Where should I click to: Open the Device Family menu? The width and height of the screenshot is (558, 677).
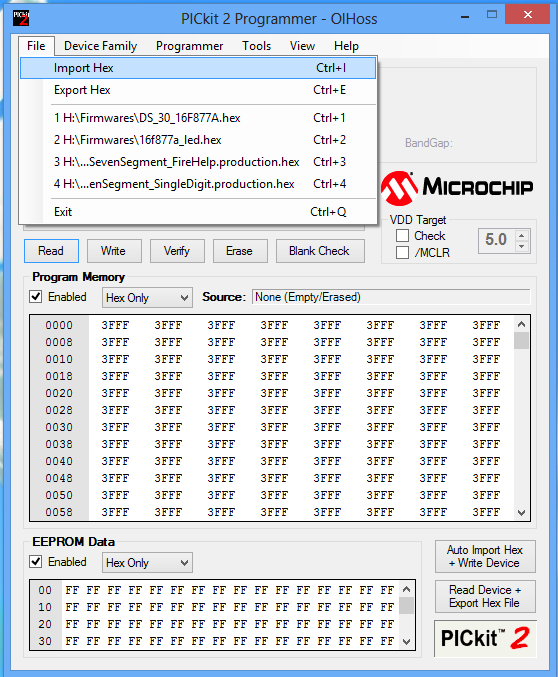tap(100, 46)
